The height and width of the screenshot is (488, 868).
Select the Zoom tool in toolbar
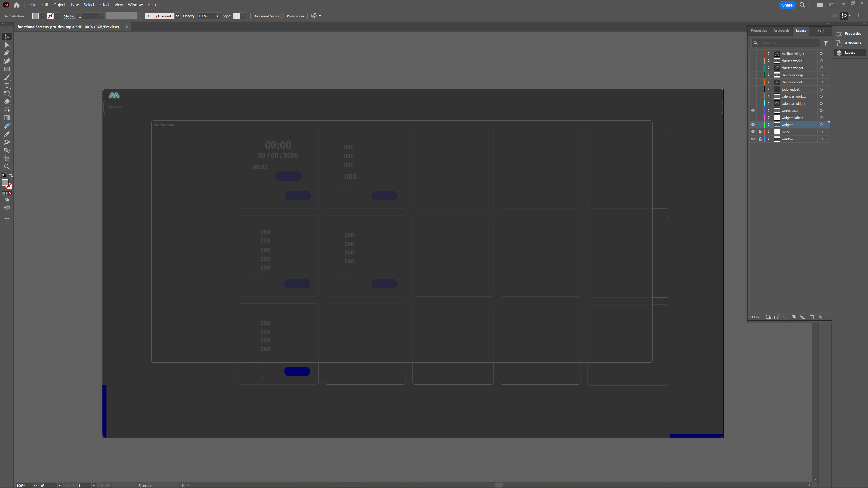[7, 166]
